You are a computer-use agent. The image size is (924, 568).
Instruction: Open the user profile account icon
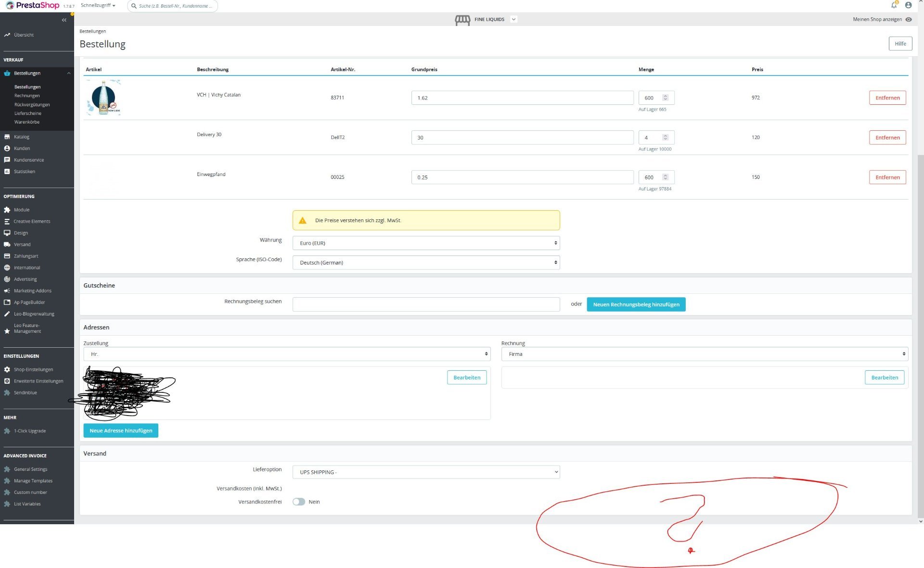pyautogui.click(x=908, y=5)
